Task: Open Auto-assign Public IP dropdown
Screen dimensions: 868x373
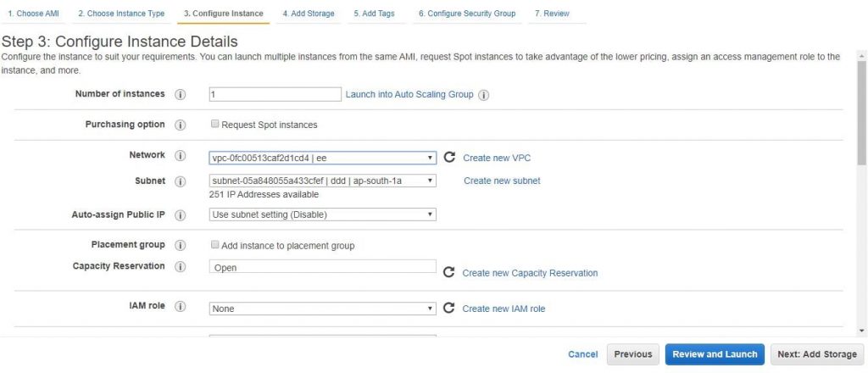Action: pos(323,214)
